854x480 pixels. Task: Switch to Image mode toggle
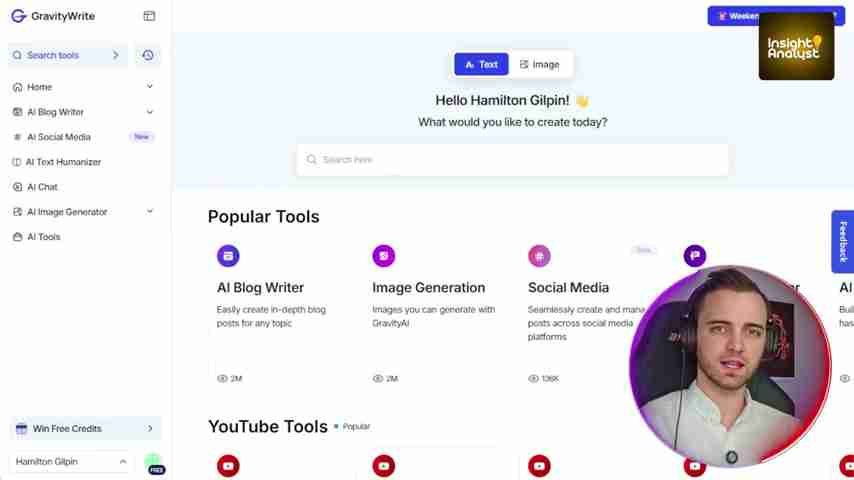[x=539, y=64]
